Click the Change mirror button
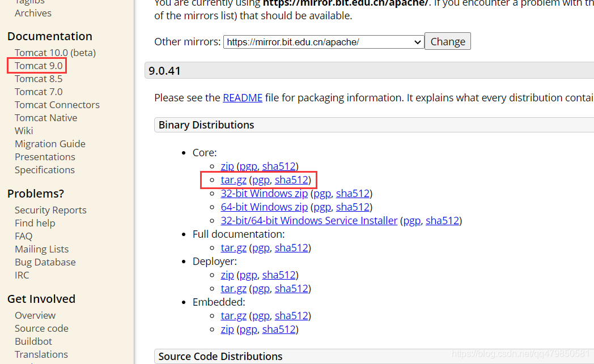The height and width of the screenshot is (364, 594). 448,41
